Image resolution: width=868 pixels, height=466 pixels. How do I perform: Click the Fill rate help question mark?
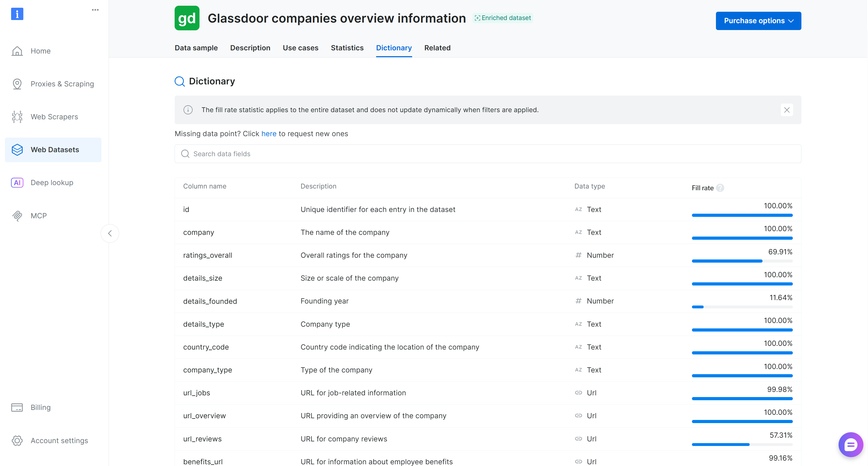(720, 188)
